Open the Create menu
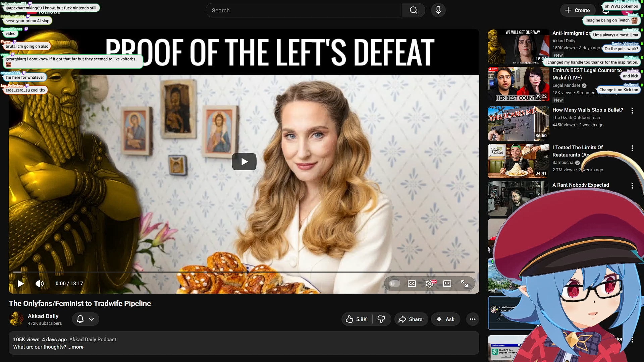644x362 pixels. point(577,10)
